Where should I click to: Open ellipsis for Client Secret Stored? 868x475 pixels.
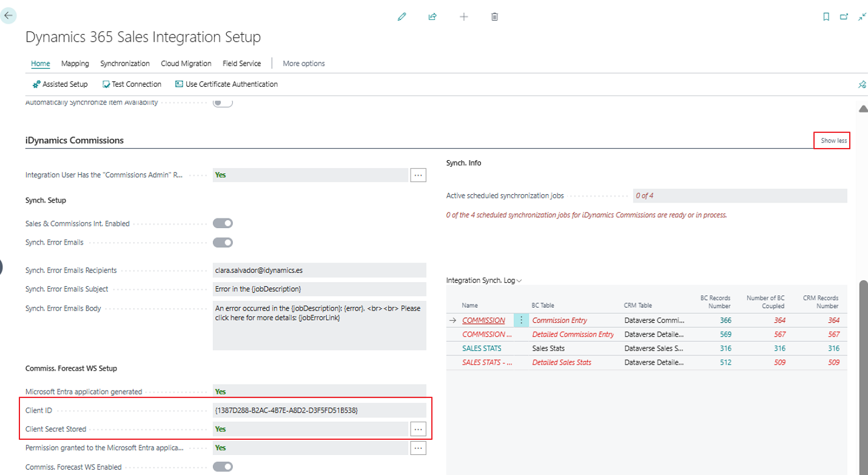point(419,429)
